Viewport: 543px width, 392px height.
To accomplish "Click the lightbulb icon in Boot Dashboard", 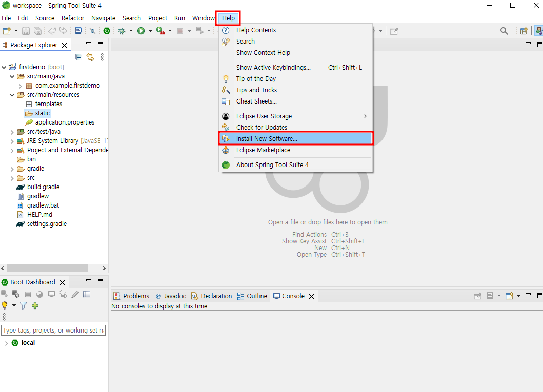I will (5, 305).
